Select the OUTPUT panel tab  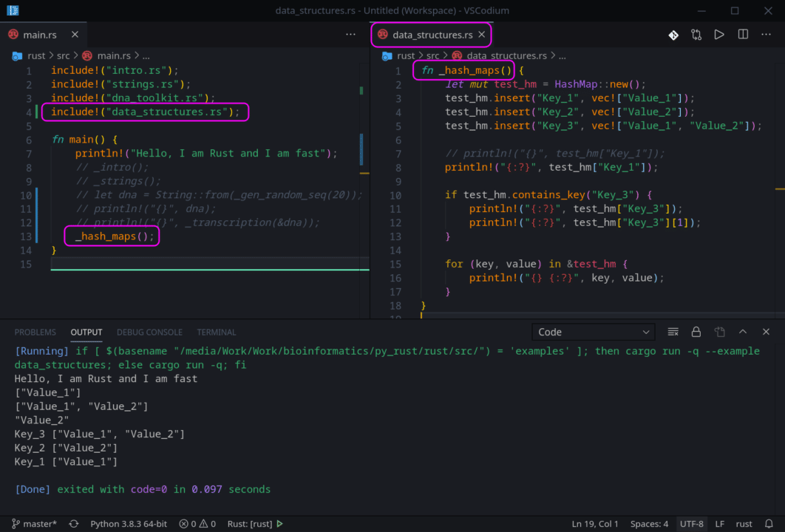click(x=86, y=332)
